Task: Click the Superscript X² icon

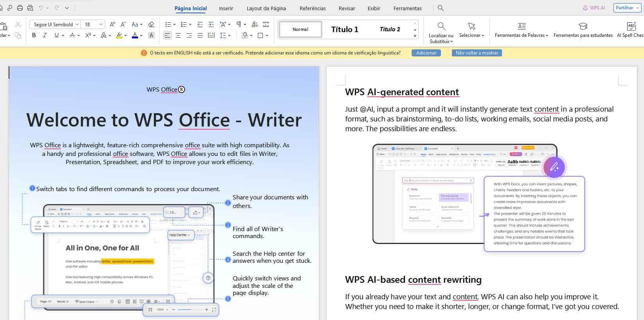Action: point(88,35)
